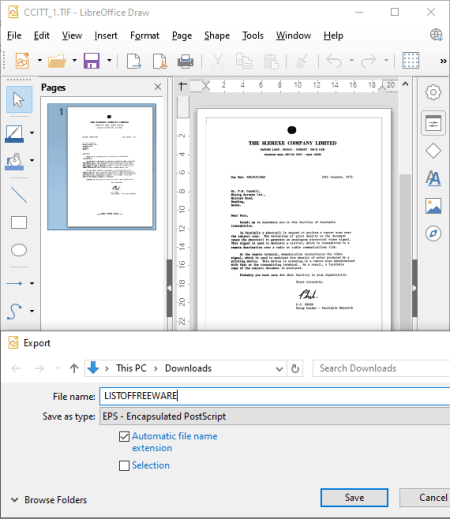This screenshot has width=450, height=519.
Task: Select the arrow Select tool
Action: point(19,99)
